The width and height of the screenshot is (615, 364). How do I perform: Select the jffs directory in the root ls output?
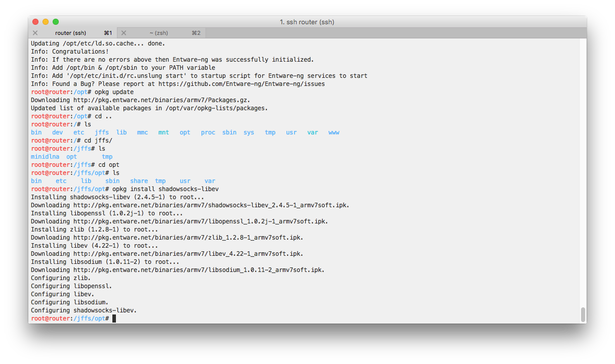(x=101, y=132)
